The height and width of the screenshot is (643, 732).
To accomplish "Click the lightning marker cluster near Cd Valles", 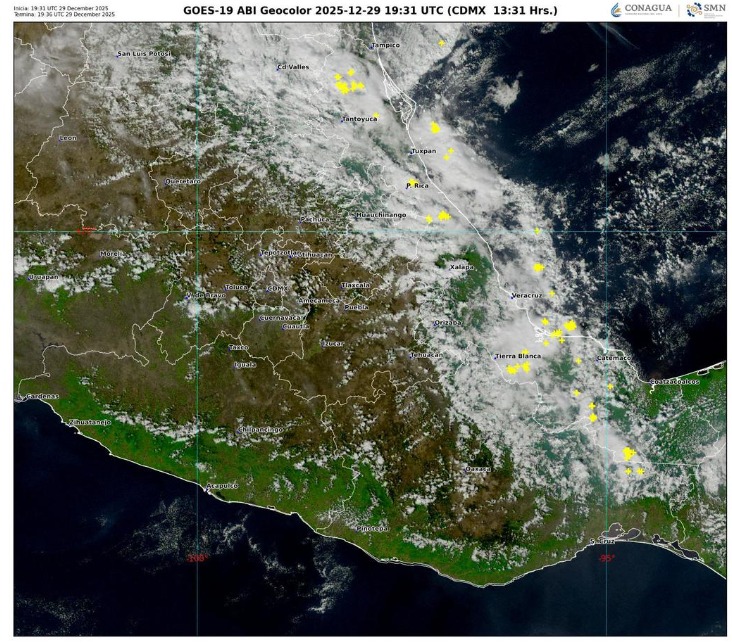I will click(x=348, y=84).
